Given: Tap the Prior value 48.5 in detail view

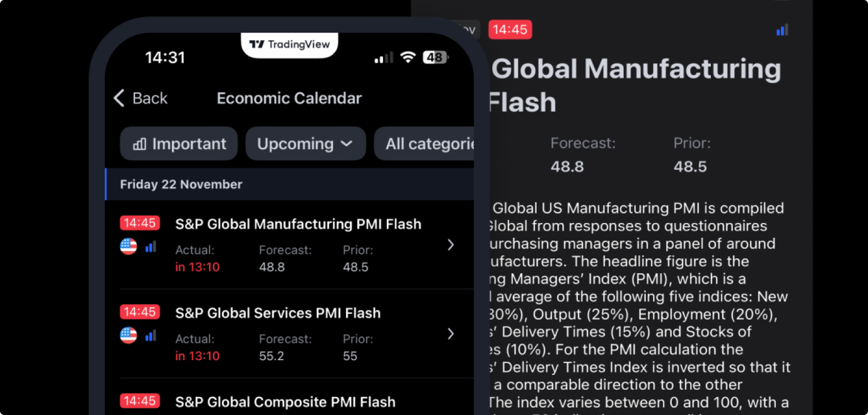Looking at the screenshot, I should (690, 167).
